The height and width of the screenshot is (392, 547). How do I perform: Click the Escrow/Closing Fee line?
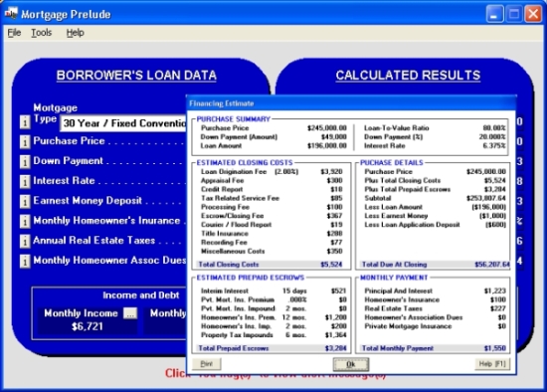(x=272, y=216)
